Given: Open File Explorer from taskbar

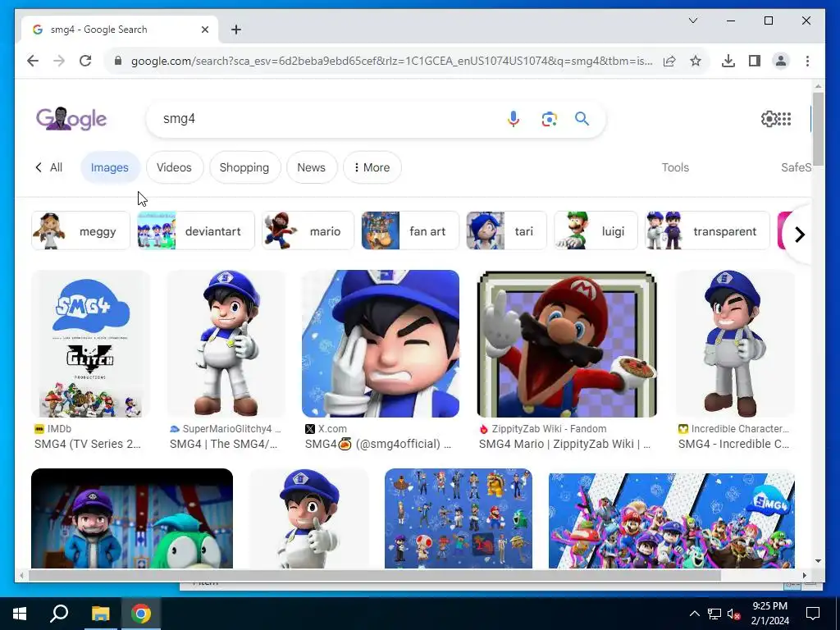Looking at the screenshot, I should point(100,614).
